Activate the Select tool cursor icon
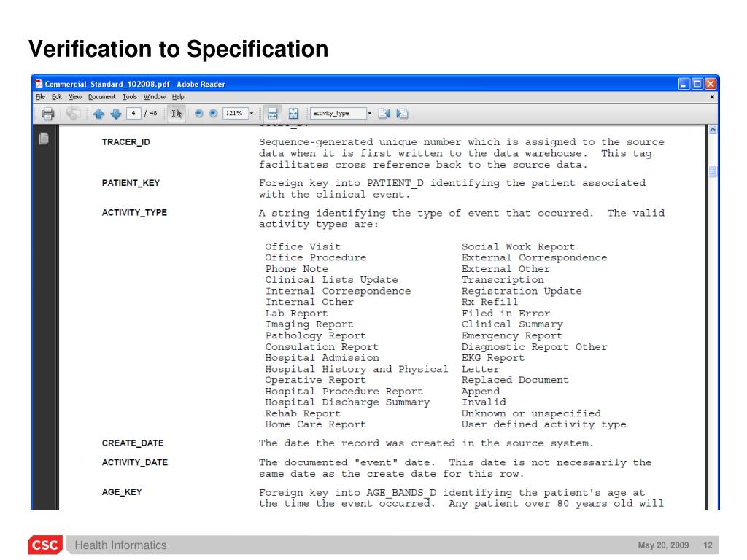Screen dimensions: 747x560 pos(177,114)
